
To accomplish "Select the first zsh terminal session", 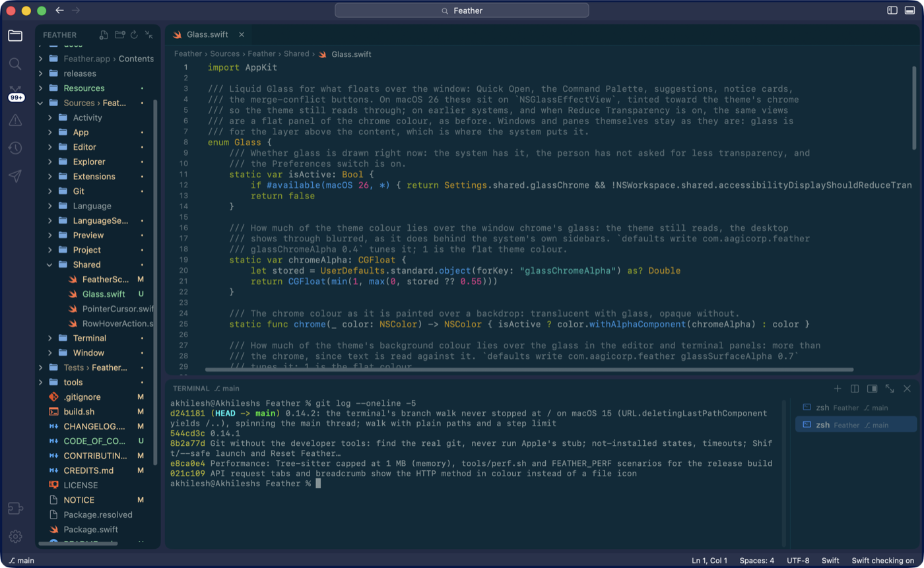I will pos(856,408).
